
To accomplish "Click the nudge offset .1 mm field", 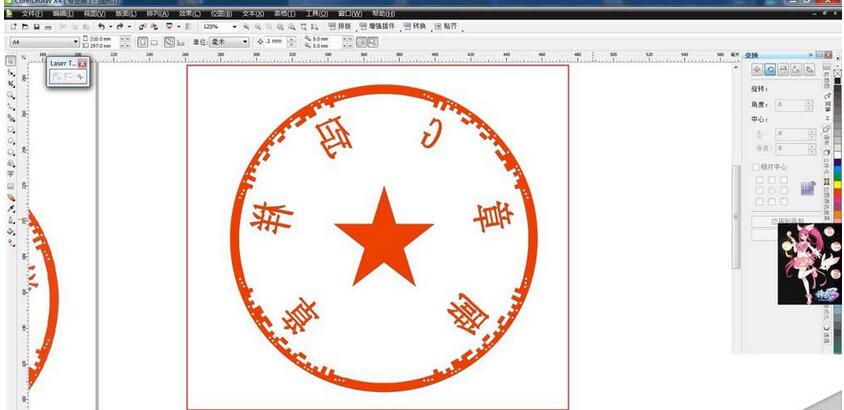I will tap(275, 41).
